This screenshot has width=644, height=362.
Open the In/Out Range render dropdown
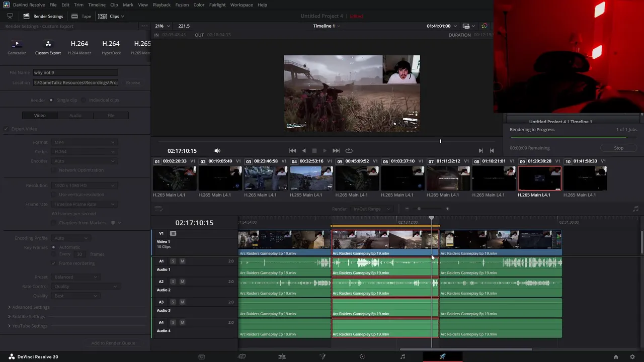pos(371,209)
